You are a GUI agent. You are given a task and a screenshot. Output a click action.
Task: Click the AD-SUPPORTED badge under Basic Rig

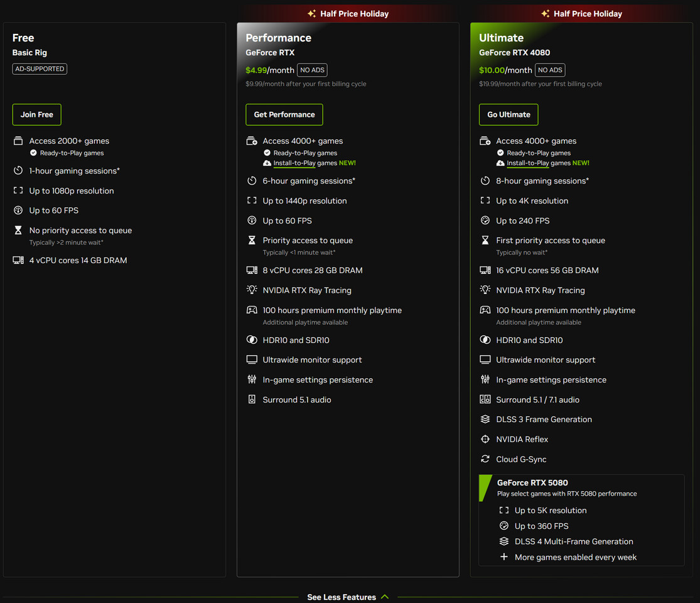(x=40, y=69)
